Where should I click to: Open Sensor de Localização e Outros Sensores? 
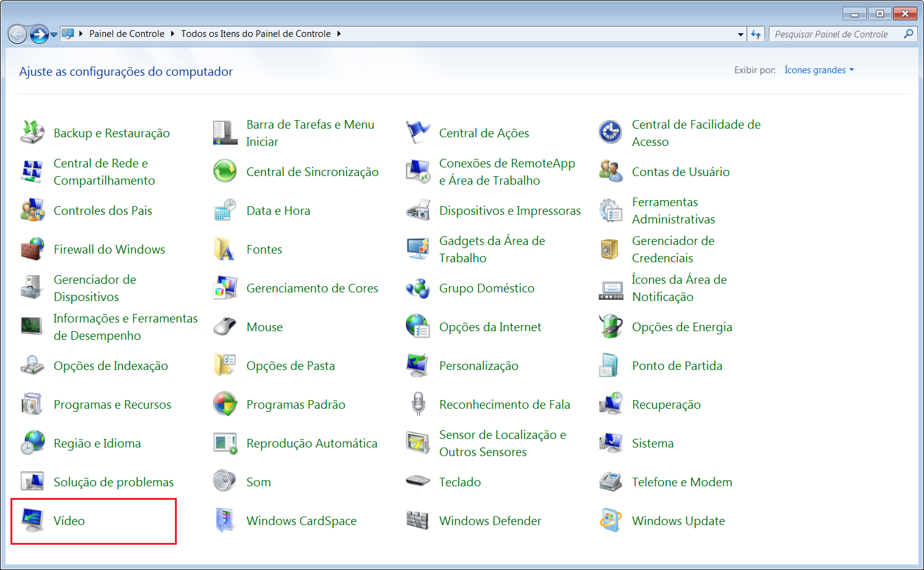point(503,443)
